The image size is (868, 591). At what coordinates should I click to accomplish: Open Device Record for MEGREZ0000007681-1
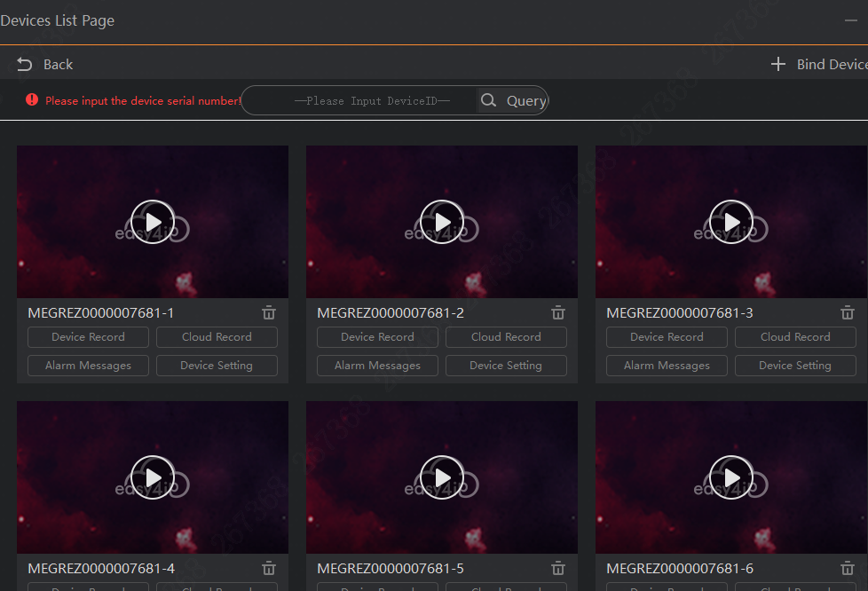[x=88, y=337]
